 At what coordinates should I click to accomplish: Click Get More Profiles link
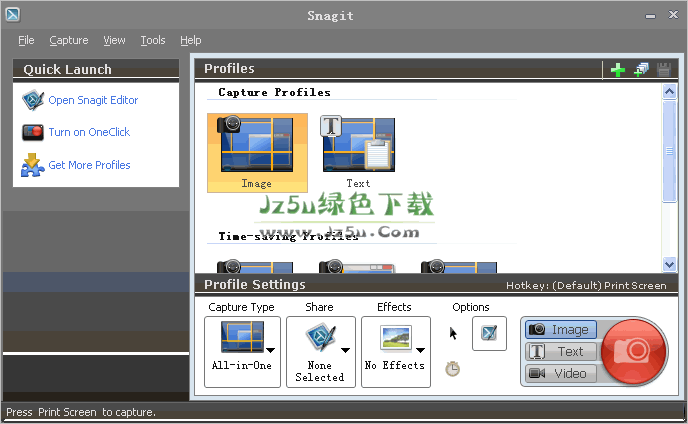click(x=89, y=165)
